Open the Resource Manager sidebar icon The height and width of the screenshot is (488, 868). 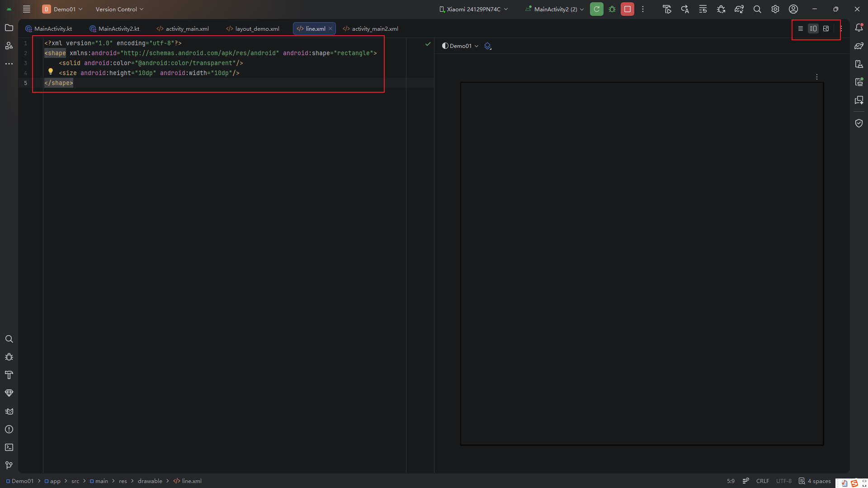click(x=9, y=46)
